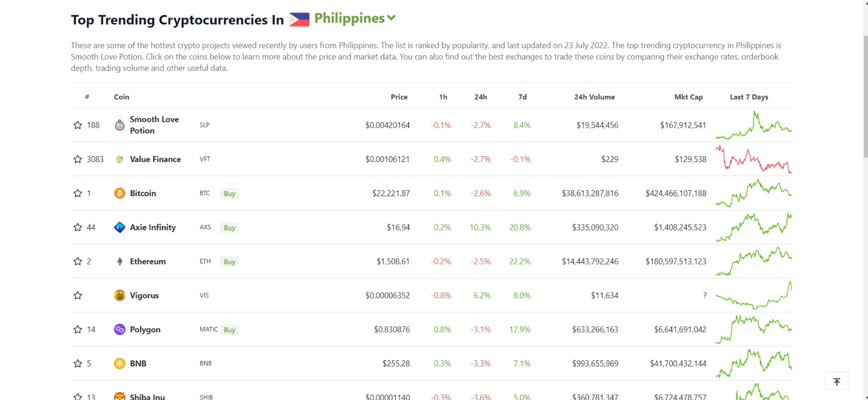Sort by the Coin column header
Viewport: 868px width, 400px height.
[122, 97]
